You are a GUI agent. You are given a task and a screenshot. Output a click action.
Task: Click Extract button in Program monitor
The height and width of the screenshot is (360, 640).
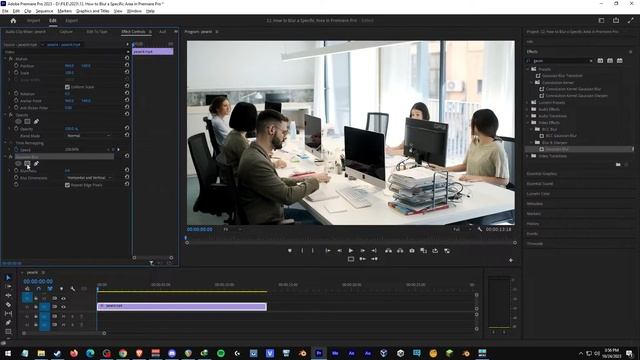tap(400, 251)
